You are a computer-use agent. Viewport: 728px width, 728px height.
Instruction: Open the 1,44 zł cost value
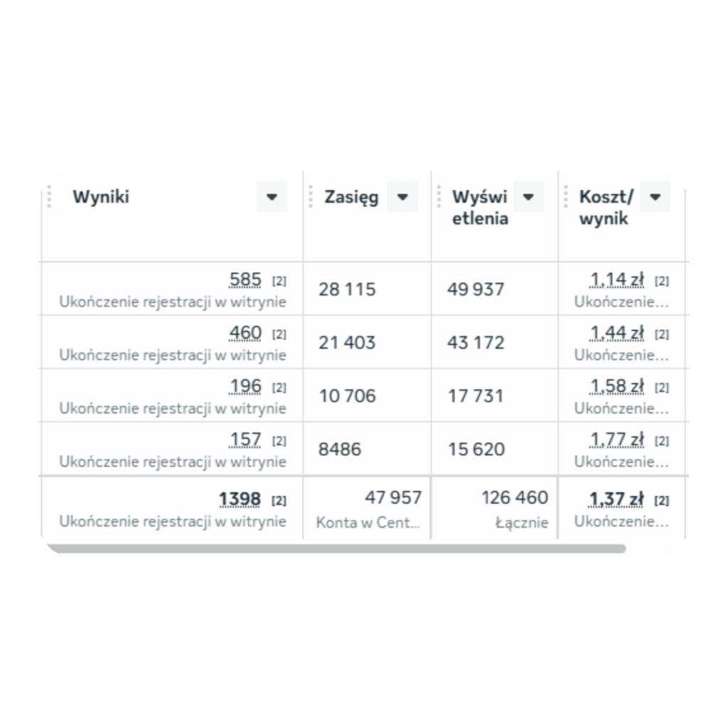pyautogui.click(x=616, y=333)
